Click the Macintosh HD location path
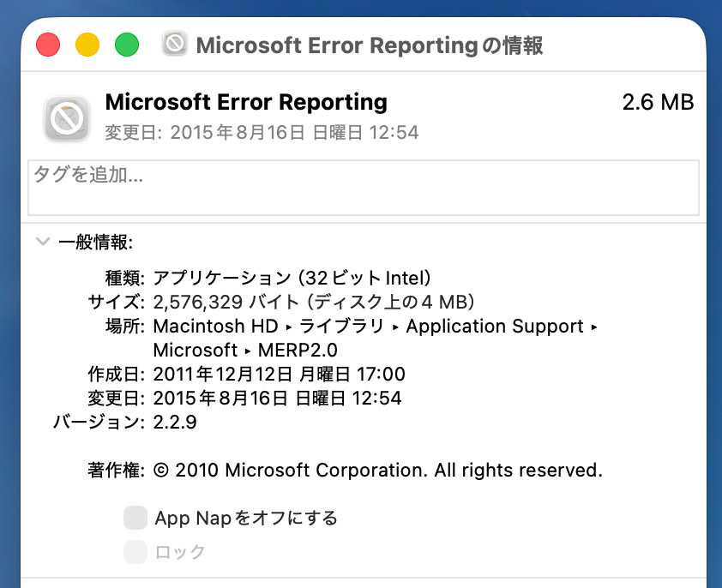 pos(215,327)
